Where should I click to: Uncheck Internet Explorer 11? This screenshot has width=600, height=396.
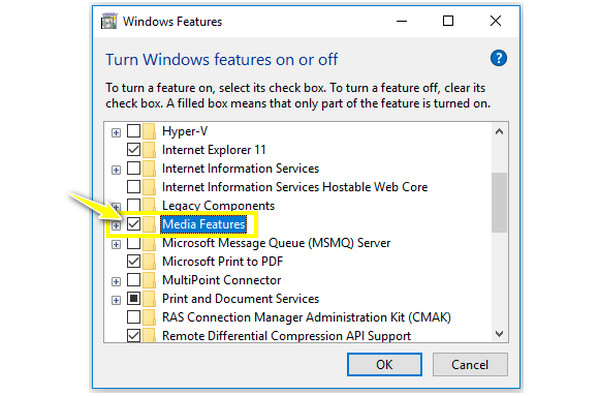[x=134, y=150]
